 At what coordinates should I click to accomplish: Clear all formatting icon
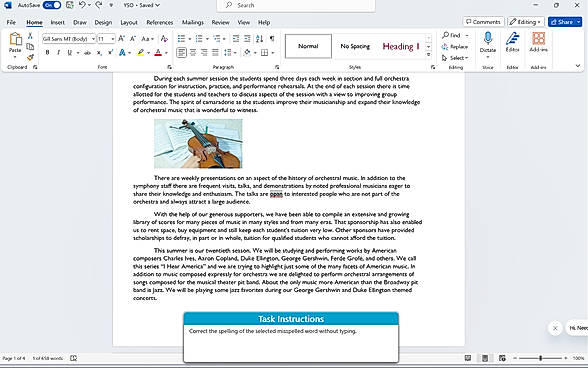coord(164,39)
